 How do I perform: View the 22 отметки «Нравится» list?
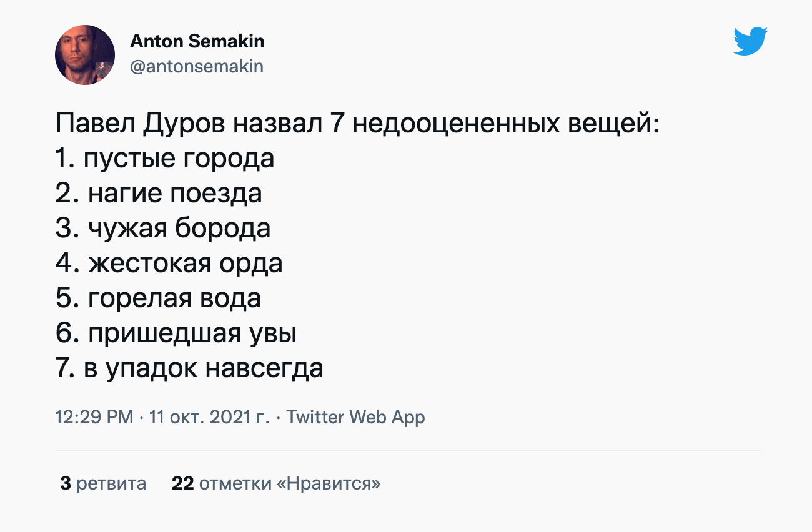(276, 483)
